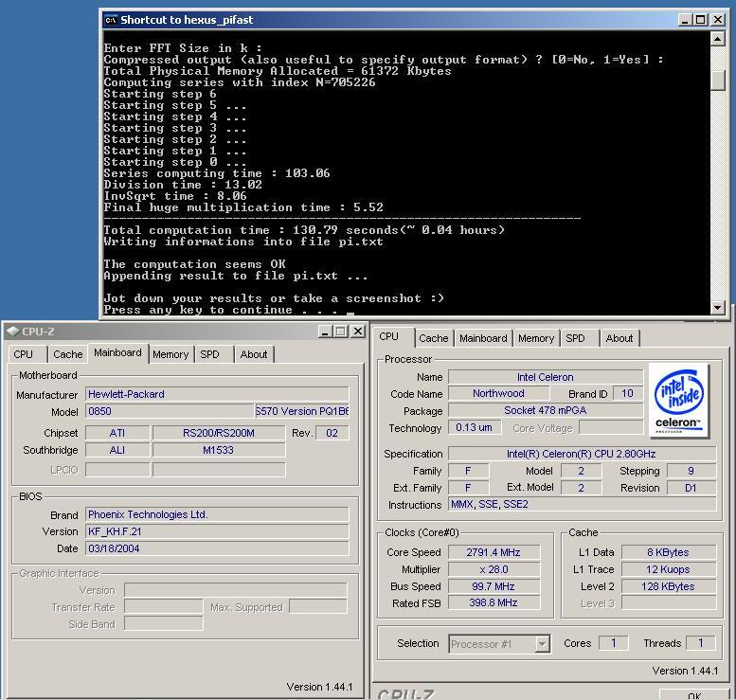Viewport: 736px width, 700px height.
Task: Click chipset ATI field
Action: [117, 433]
